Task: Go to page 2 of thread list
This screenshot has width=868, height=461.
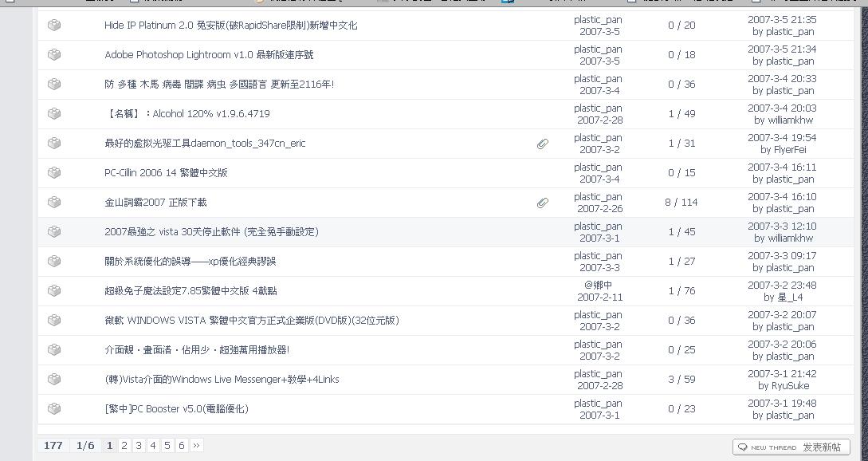Action: 124,446
